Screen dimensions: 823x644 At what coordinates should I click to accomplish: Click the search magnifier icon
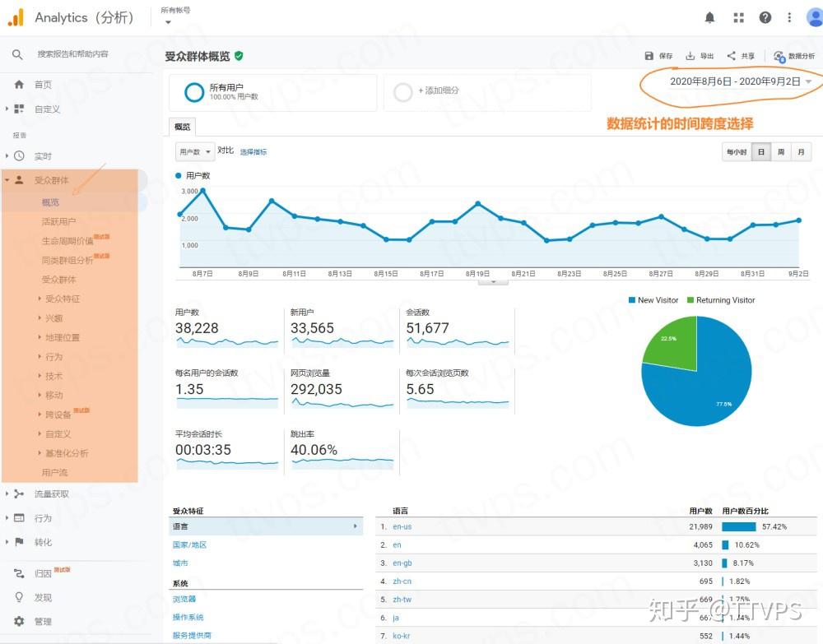pyautogui.click(x=16, y=55)
